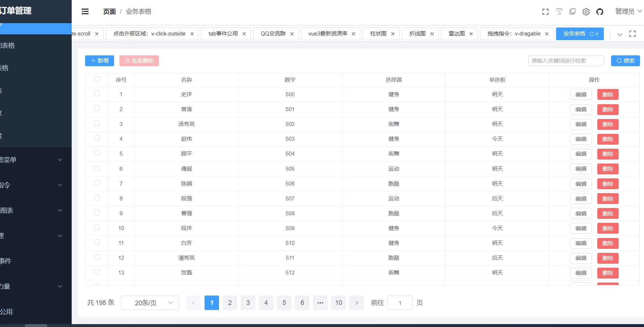The height and width of the screenshot is (327, 644).
Task: Expand the sidebar 图表 submenu
Action: pos(36,210)
